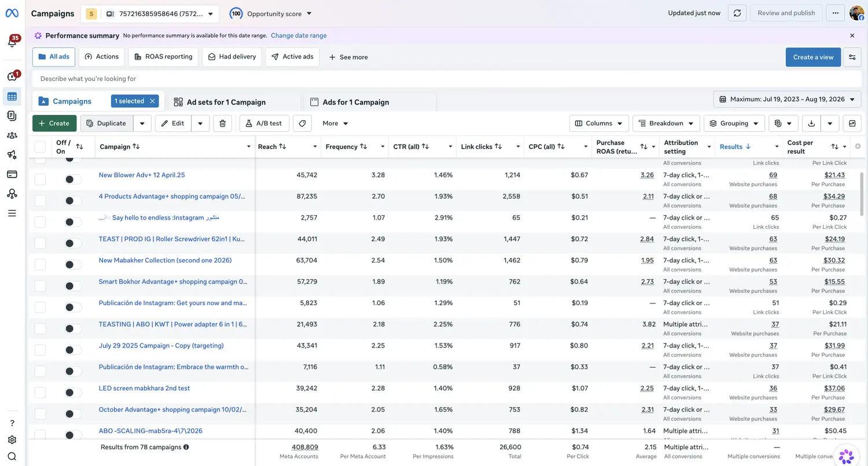Toggle the LED screen mabkhara 2nd test switch
Viewport: 868px width, 466px height.
pyautogui.click(x=73, y=393)
